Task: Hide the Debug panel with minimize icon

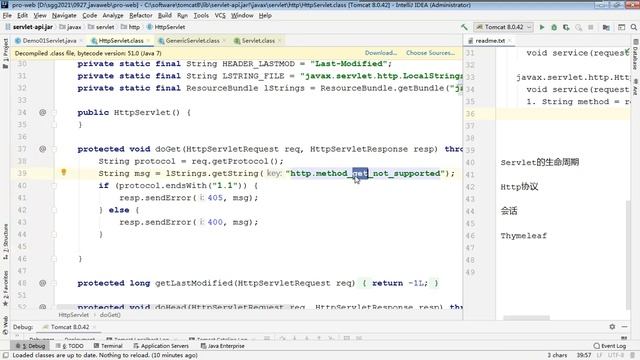Action: click(624, 327)
